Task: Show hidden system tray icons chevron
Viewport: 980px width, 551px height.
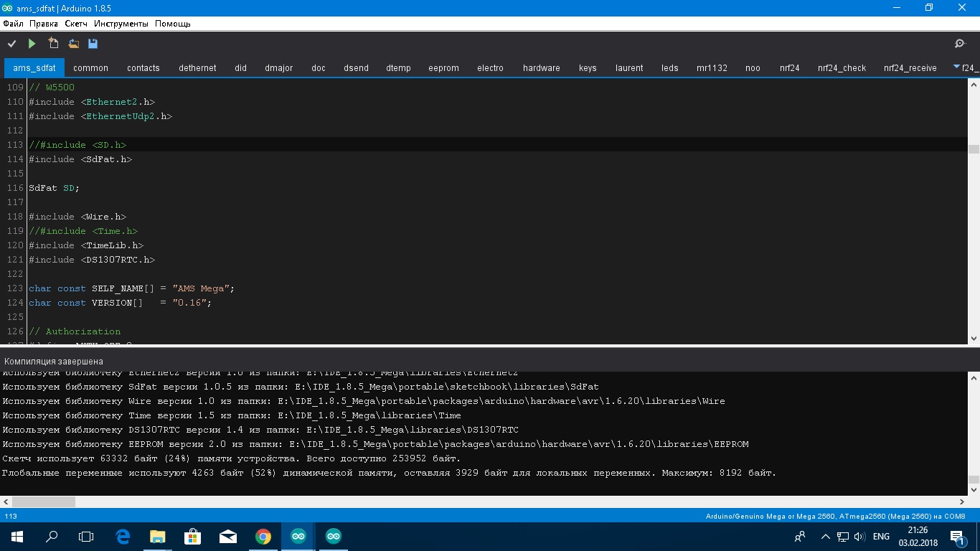Action: tap(825, 537)
